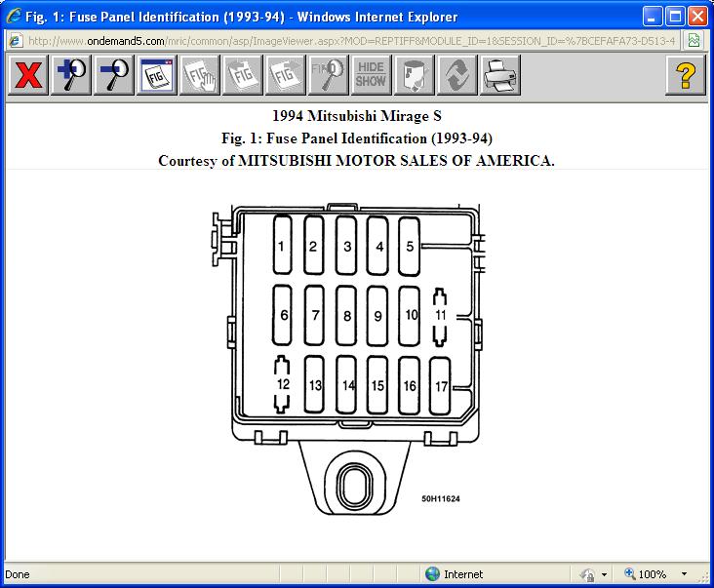Click the 'Done' status bar text
This screenshot has width=714, height=588.
[x=18, y=574]
